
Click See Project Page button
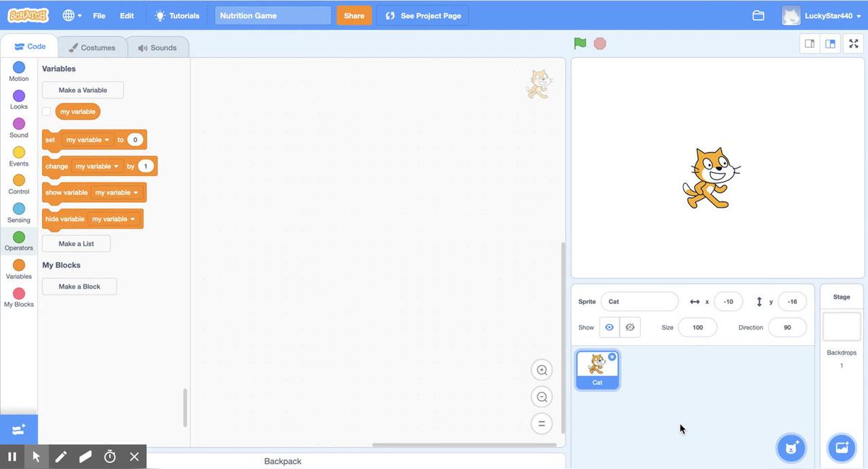[423, 15]
